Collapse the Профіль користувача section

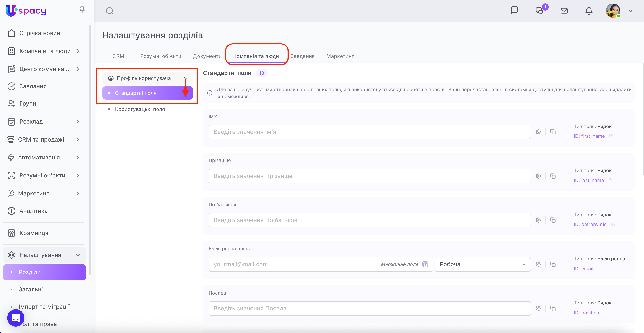[185, 78]
